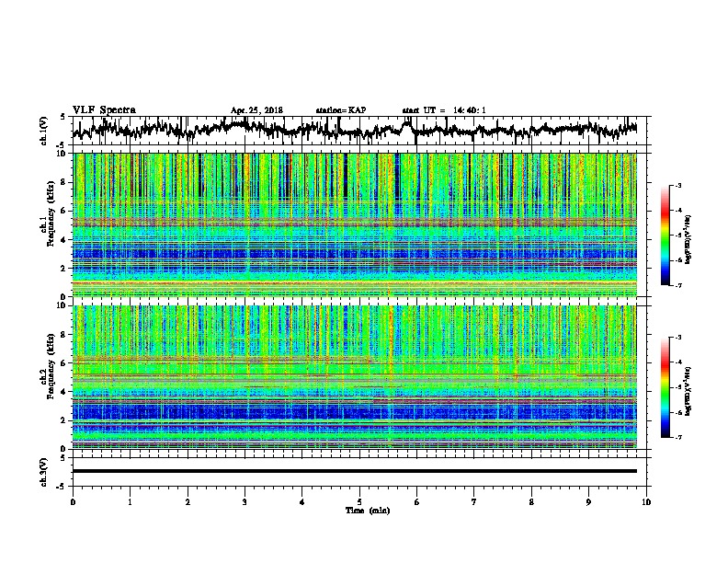Click the "station=KAP" header text
Screen dimensions: 728x563
(341, 110)
